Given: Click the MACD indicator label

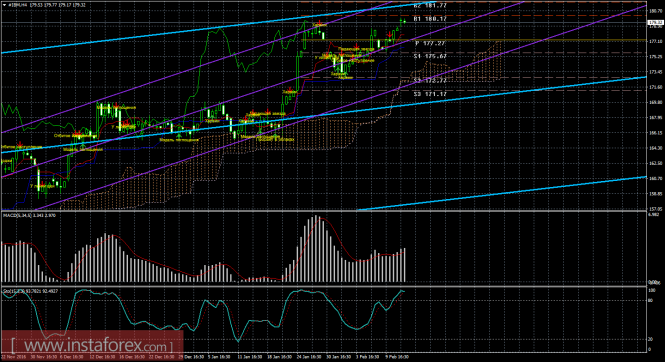Looking at the screenshot, I should (x=29, y=216).
